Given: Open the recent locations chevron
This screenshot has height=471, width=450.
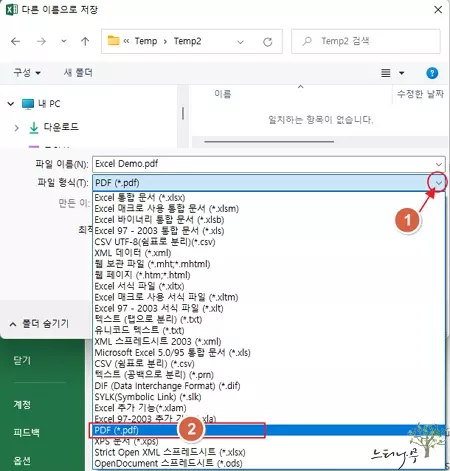Looking at the screenshot, I should (64, 41).
